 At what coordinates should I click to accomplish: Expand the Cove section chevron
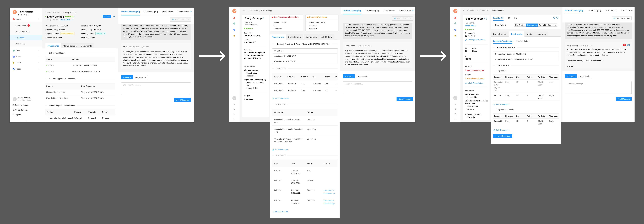point(39,50)
